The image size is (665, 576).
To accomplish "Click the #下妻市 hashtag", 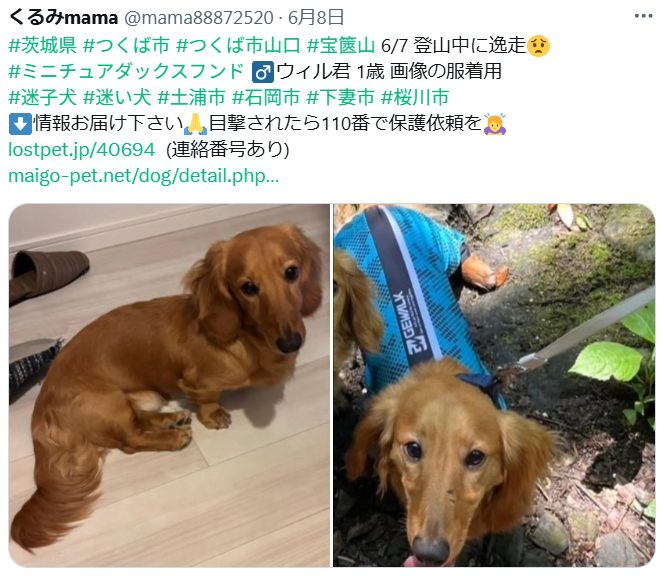I will pos(341,98).
